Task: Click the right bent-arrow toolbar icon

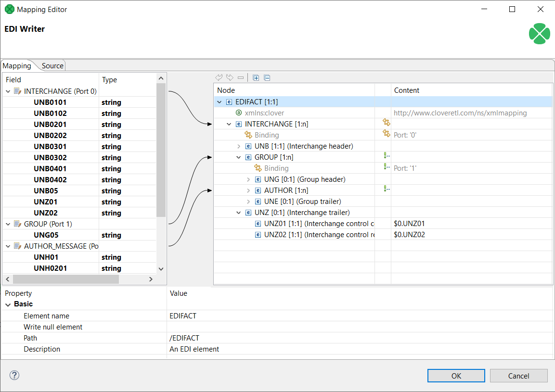Action: point(229,77)
